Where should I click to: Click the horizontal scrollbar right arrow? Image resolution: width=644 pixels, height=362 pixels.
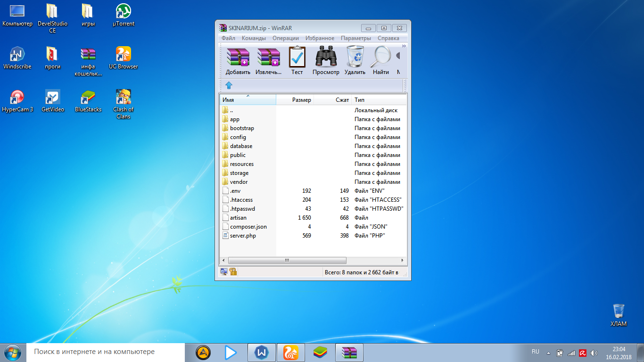click(402, 260)
